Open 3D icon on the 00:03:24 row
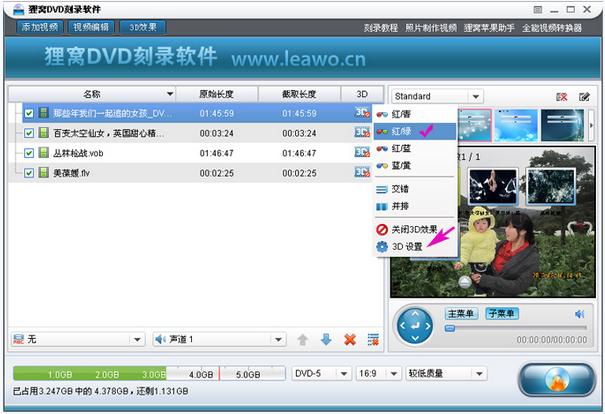The image size is (605, 414). point(362,132)
